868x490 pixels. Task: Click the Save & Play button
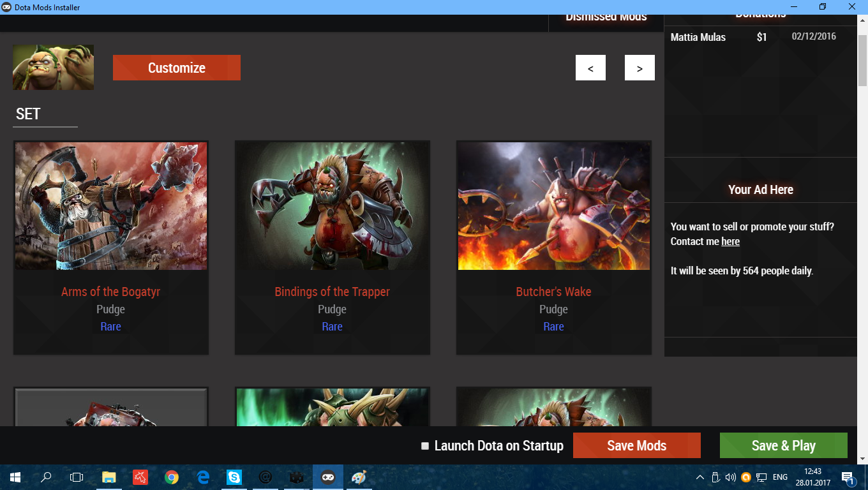point(784,445)
